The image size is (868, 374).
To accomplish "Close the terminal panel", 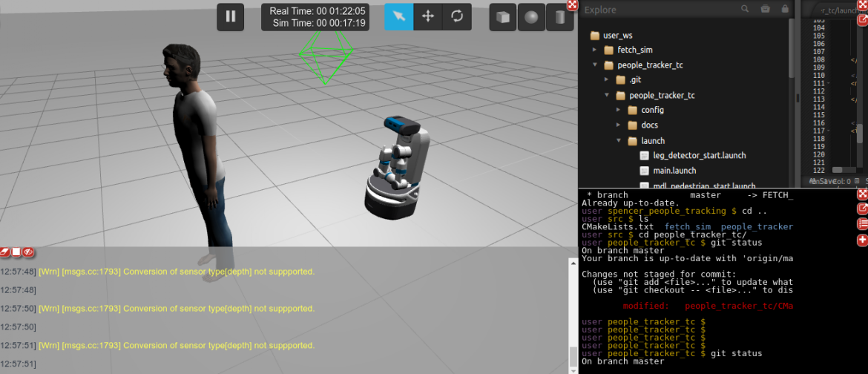I will click(862, 194).
